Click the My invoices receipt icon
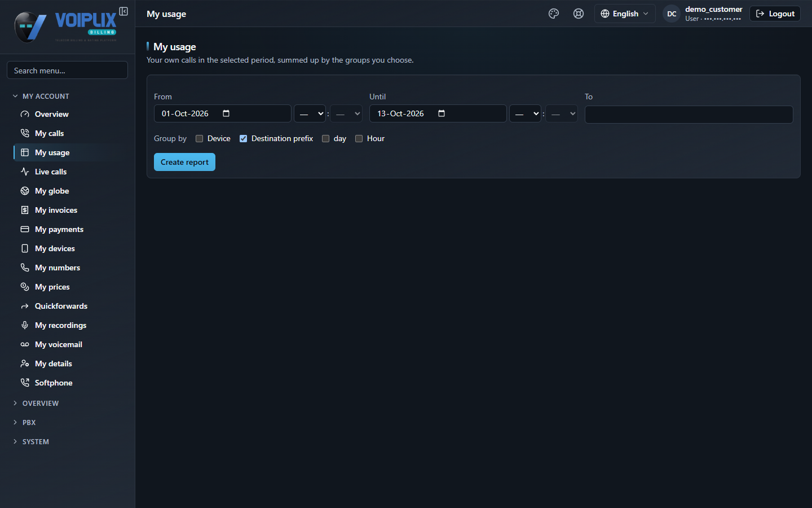This screenshot has width=812, height=508. click(25, 210)
